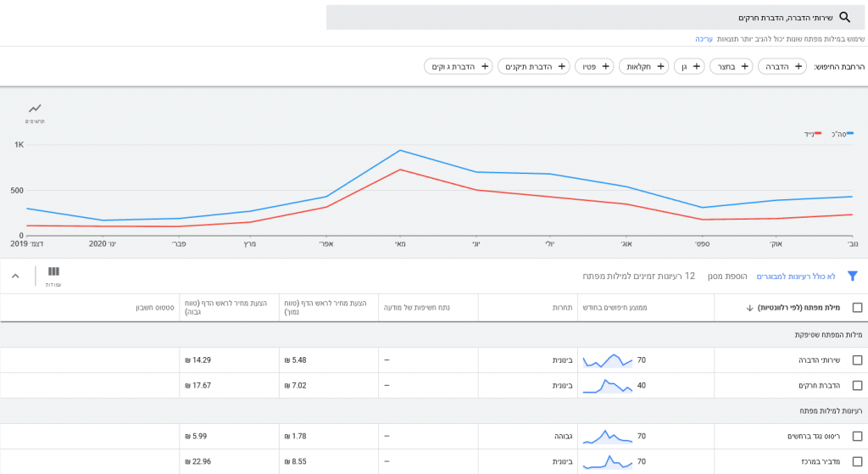Click inside the keyword search field

576,17
